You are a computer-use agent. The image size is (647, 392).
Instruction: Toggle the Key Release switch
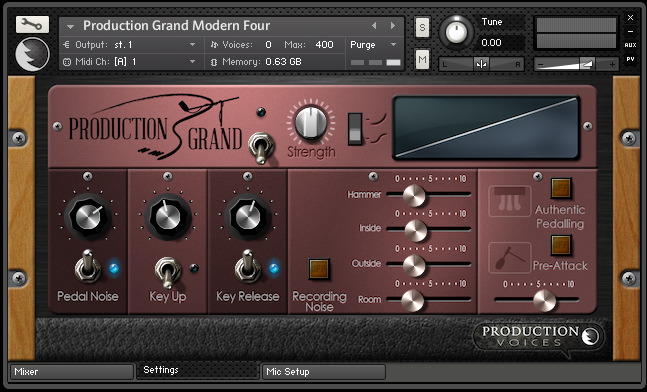tap(248, 266)
